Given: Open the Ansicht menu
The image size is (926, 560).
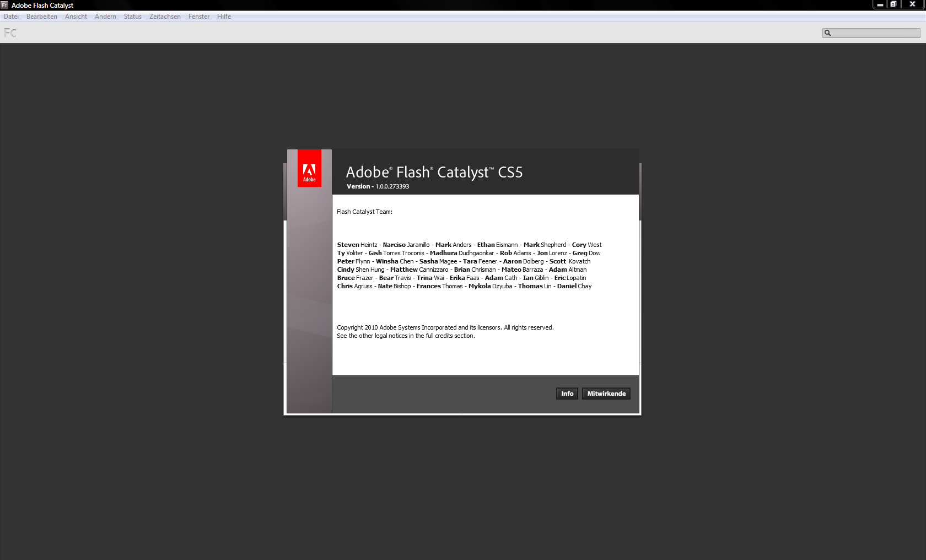Looking at the screenshot, I should (76, 17).
